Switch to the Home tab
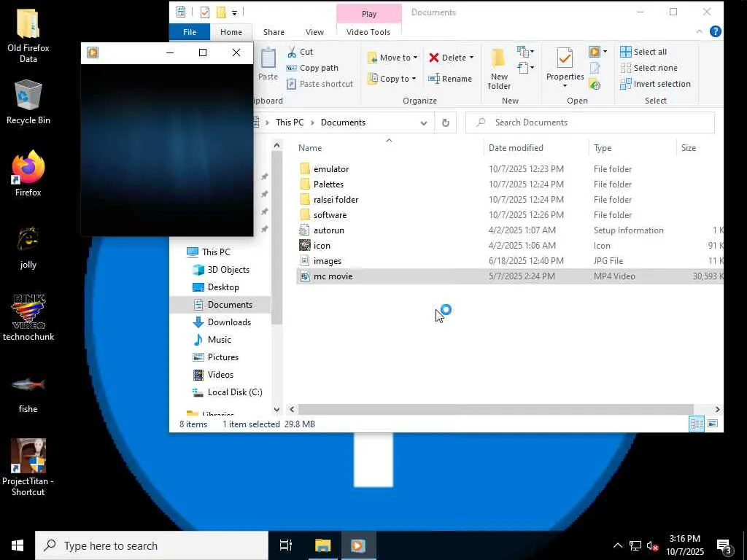Viewport: 747px width, 560px height. 231,32
